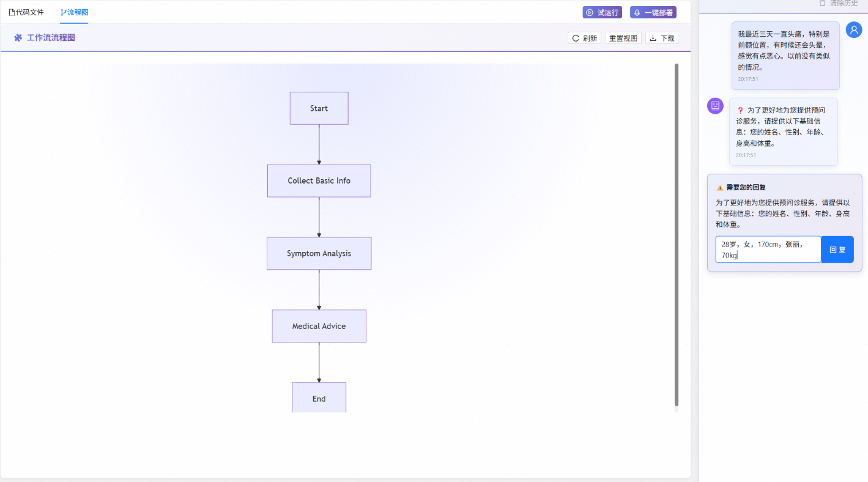The height and width of the screenshot is (482, 868).
Task: Reset the view using 重置视图
Action: (623, 38)
